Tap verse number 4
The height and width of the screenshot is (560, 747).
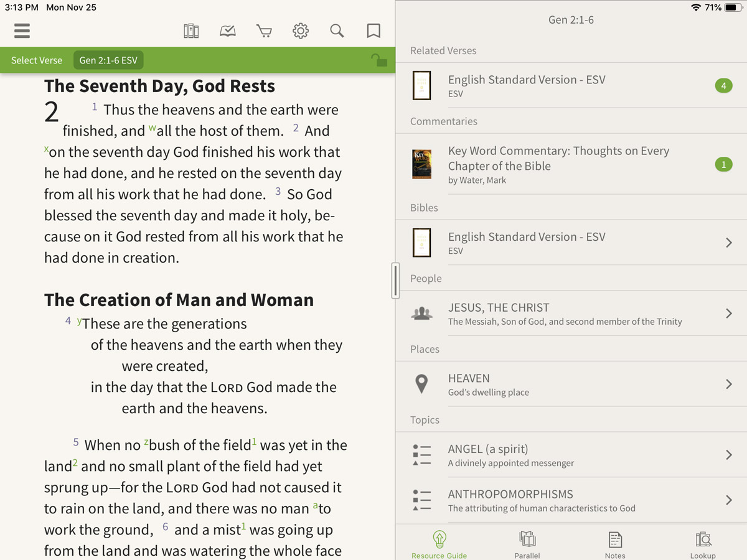[x=68, y=321]
